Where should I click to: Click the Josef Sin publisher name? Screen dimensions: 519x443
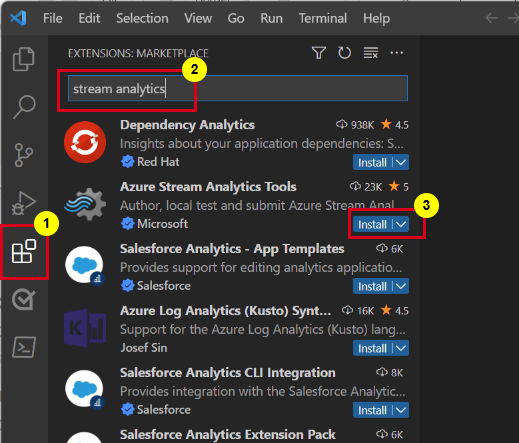point(144,348)
